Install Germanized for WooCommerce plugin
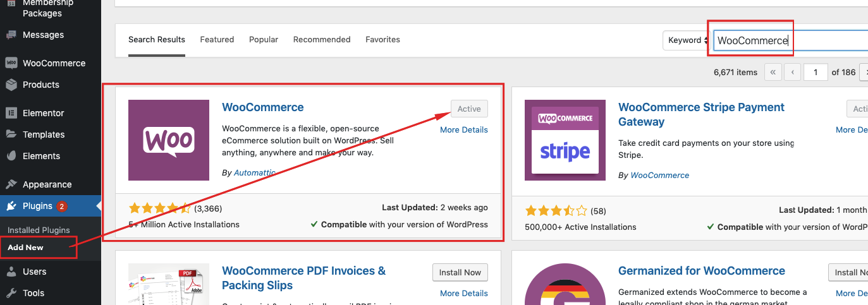868x305 pixels. click(848, 272)
